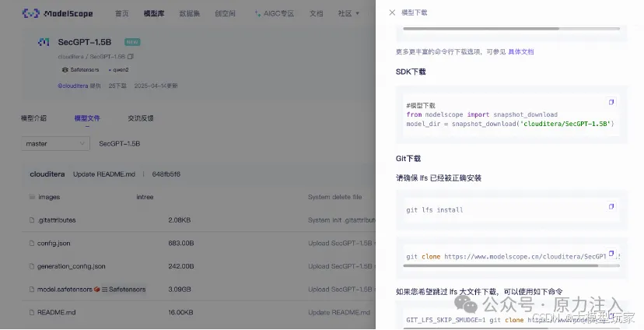Click the Safetensors tag icon under model name
This screenshot has height=330, width=644.
pos(65,70)
